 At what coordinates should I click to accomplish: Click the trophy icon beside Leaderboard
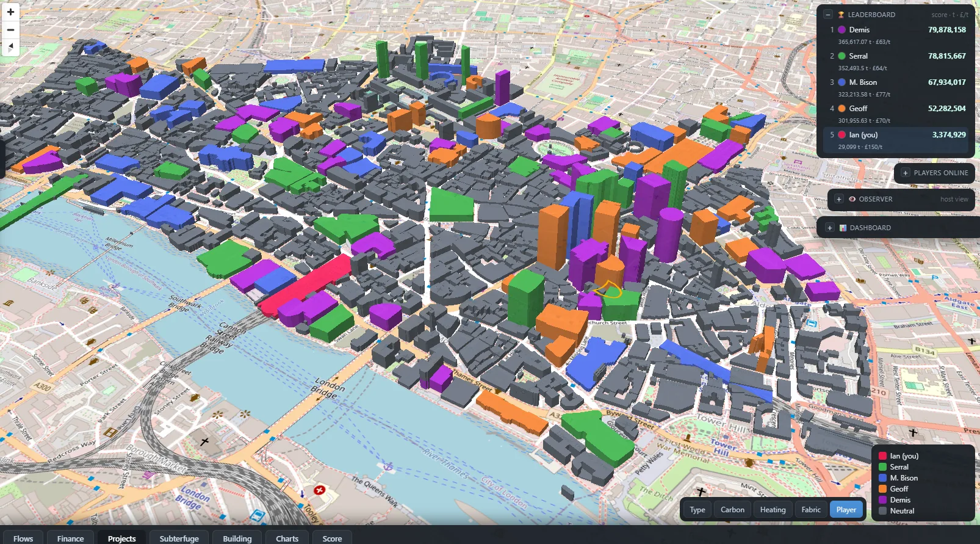[x=841, y=15]
